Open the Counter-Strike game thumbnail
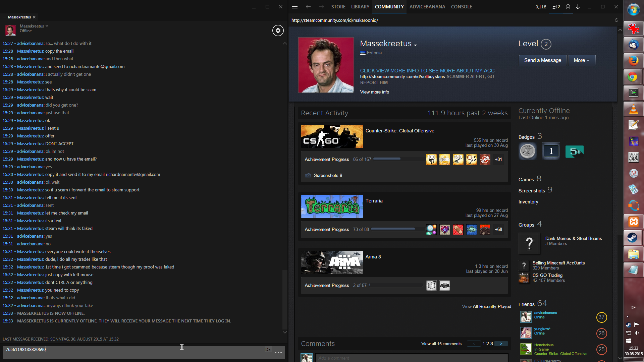644x362 pixels. click(332, 136)
